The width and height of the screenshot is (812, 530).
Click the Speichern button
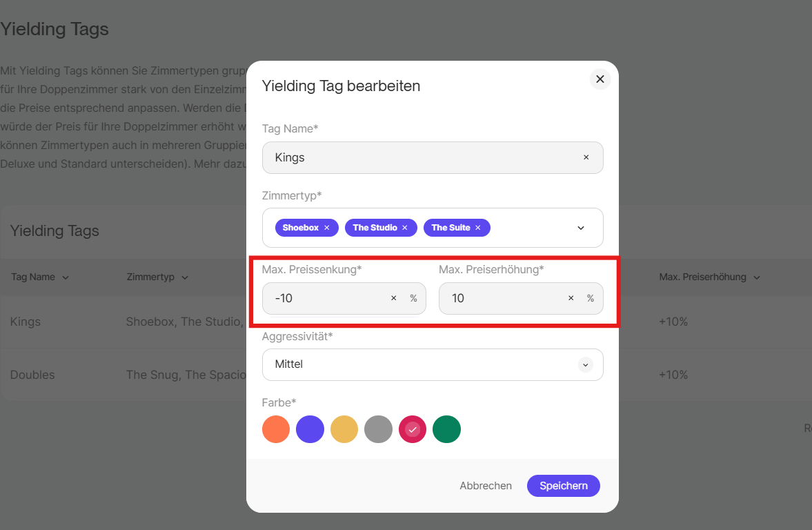563,486
